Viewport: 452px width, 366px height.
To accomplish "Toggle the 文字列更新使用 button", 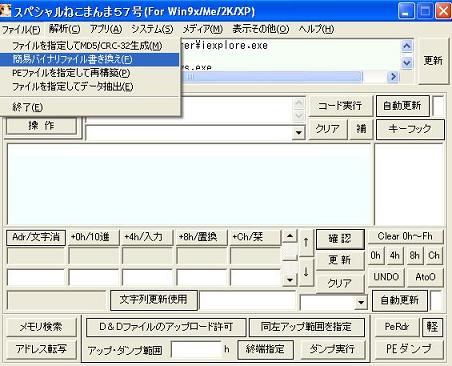I will coord(154,300).
